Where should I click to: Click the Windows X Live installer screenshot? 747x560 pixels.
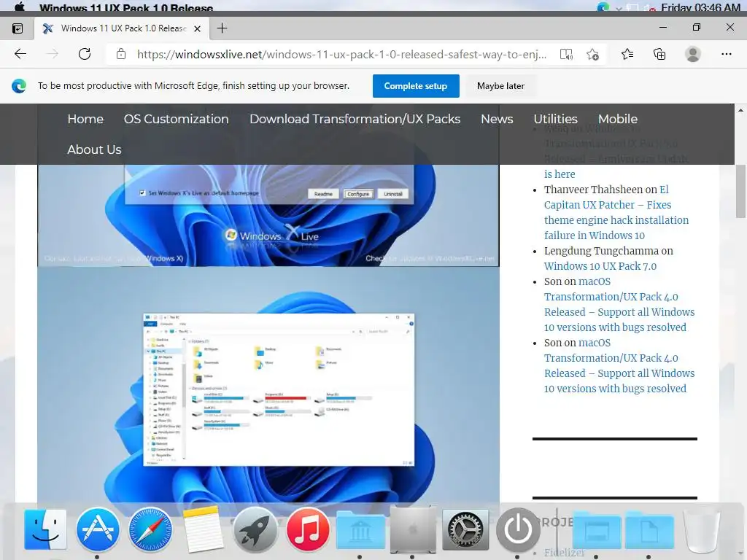268,215
